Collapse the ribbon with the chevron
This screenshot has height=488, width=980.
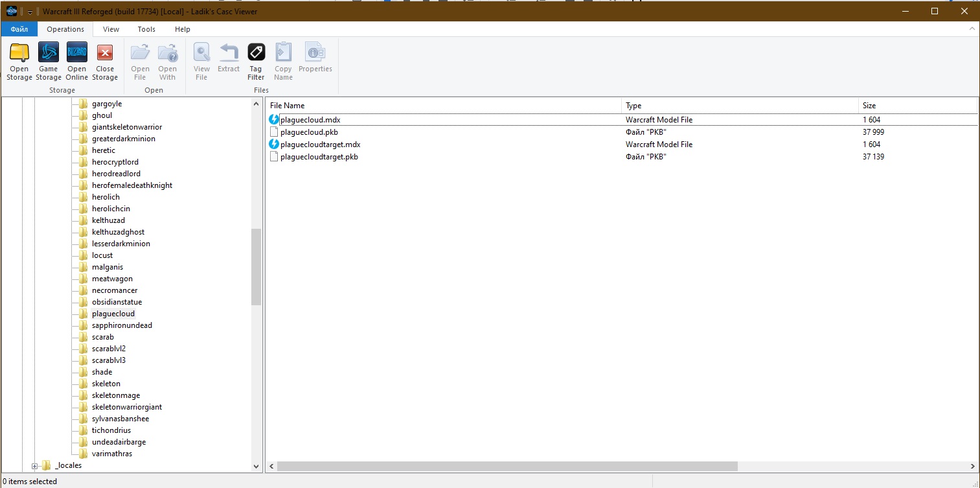pyautogui.click(x=972, y=29)
